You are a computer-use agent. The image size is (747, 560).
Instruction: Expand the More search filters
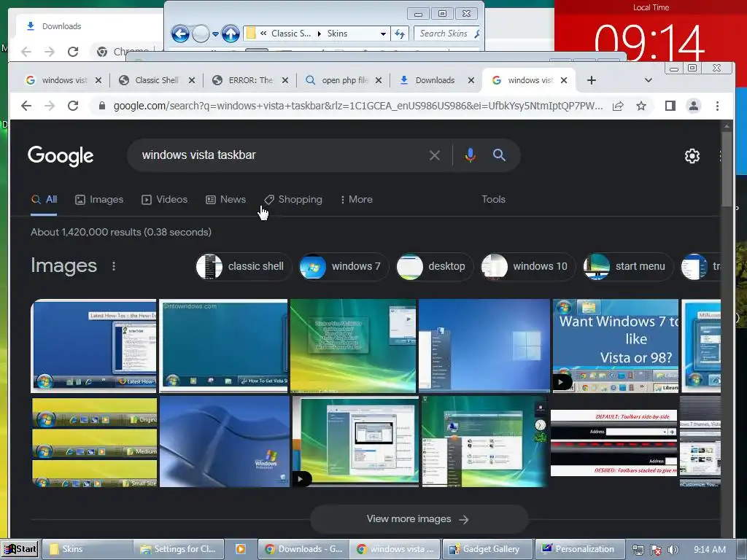(x=356, y=200)
